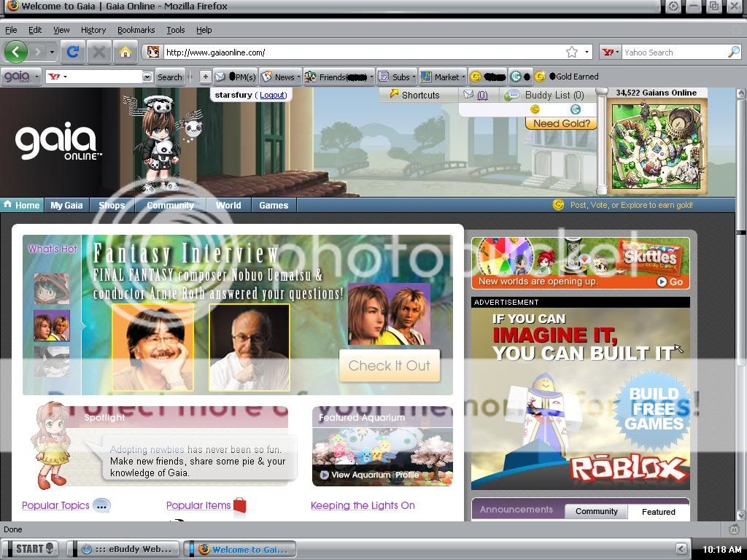Switch announcements to the Community tab

pyautogui.click(x=596, y=511)
